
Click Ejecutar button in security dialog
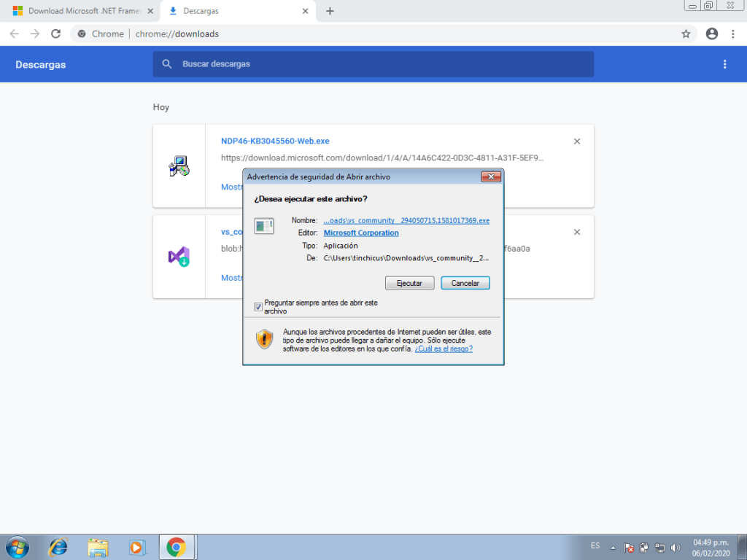pos(409,283)
